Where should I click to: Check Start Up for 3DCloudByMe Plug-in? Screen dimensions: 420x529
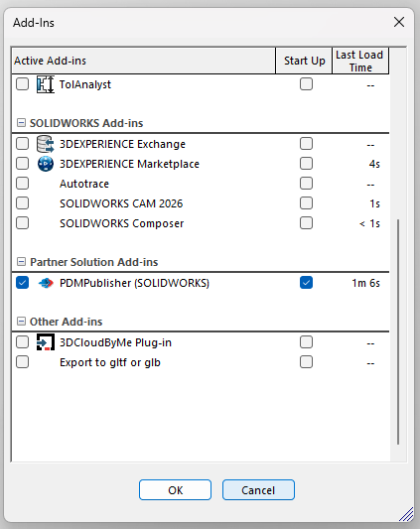[306, 342]
